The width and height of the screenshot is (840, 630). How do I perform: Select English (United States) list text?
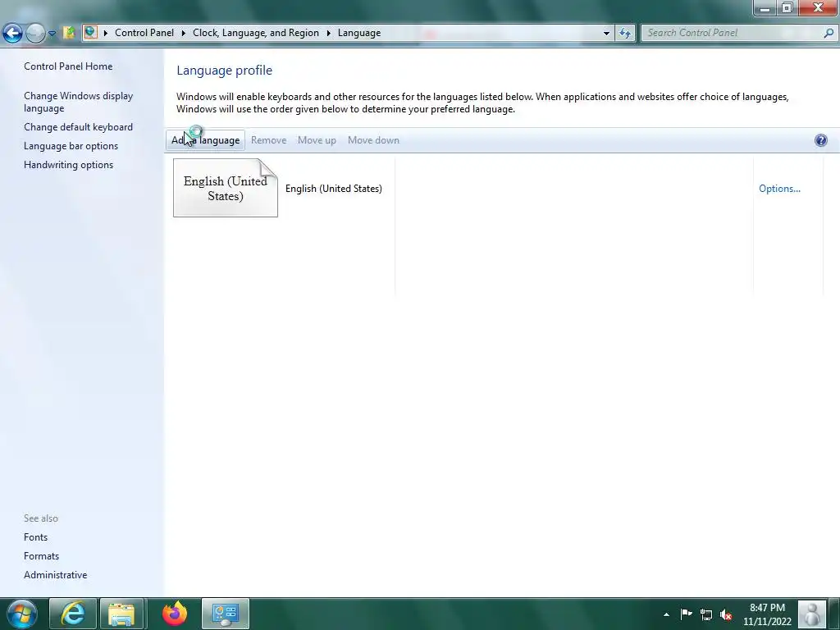pyautogui.click(x=334, y=189)
